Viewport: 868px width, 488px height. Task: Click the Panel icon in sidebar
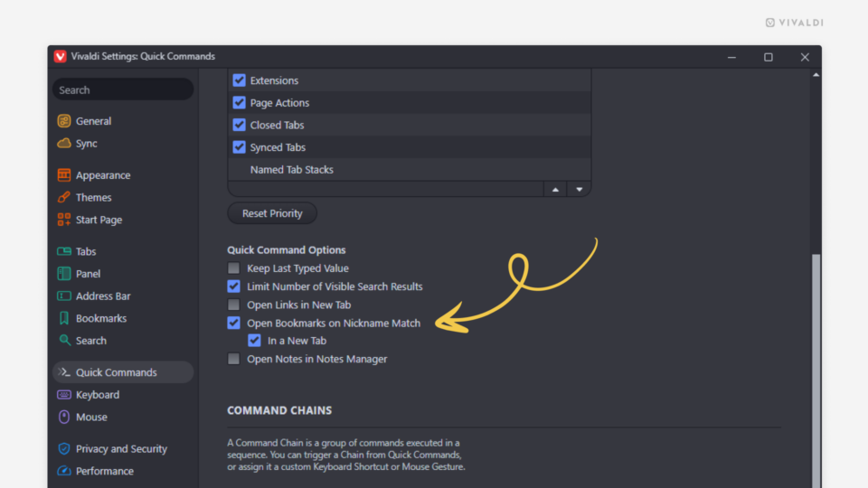(x=64, y=273)
